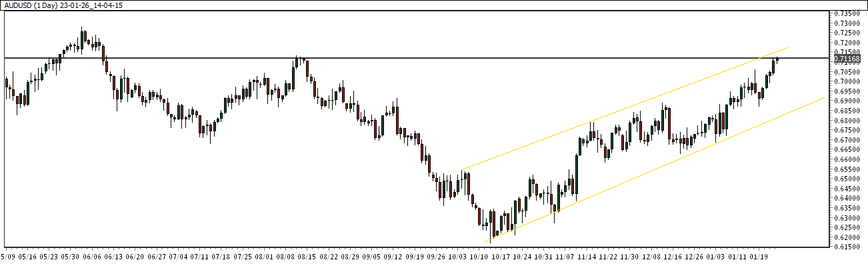868x274 pixels.
Task: Click the 0.66000 price axis label
Action: pos(847,159)
